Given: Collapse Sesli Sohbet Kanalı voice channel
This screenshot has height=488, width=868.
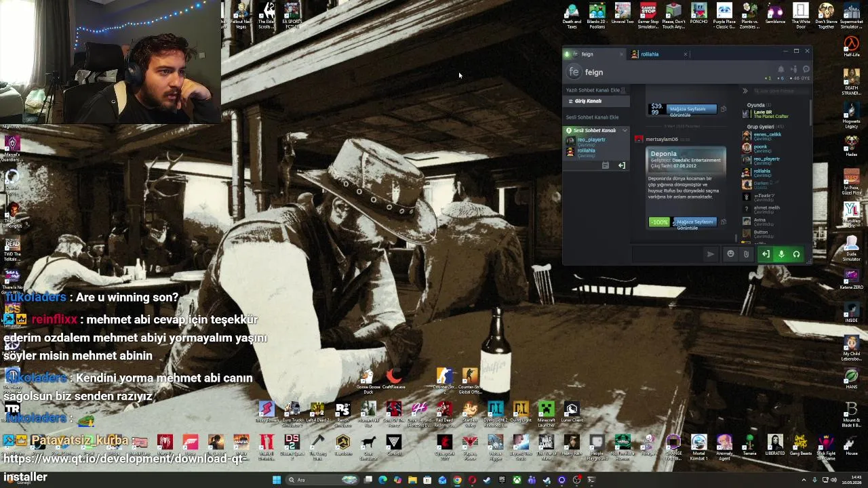Looking at the screenshot, I should click(x=625, y=130).
